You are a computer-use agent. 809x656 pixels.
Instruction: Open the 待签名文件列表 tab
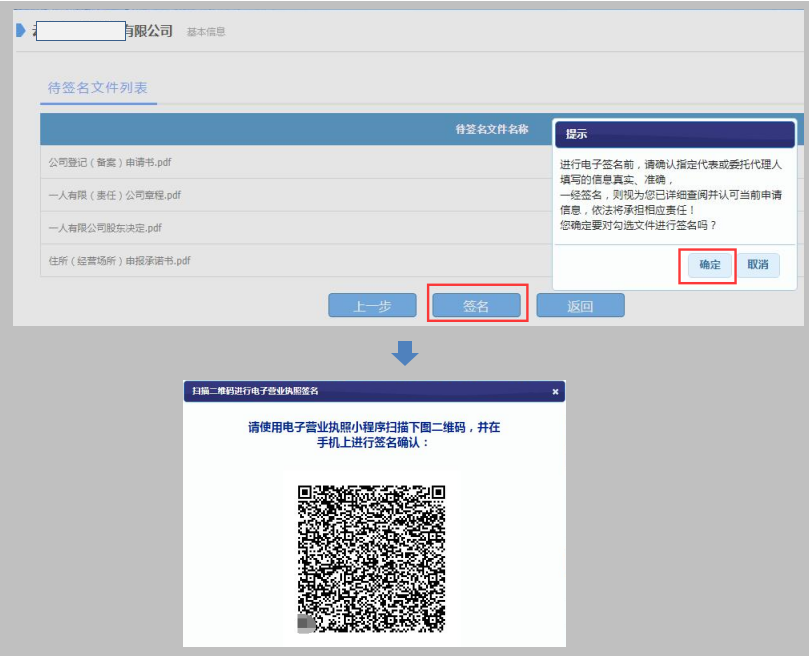point(98,88)
